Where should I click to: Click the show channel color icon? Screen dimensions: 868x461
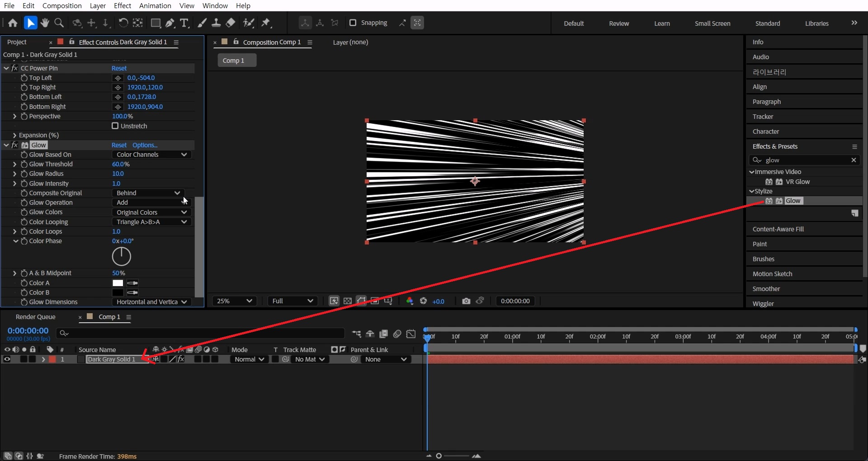pyautogui.click(x=410, y=301)
